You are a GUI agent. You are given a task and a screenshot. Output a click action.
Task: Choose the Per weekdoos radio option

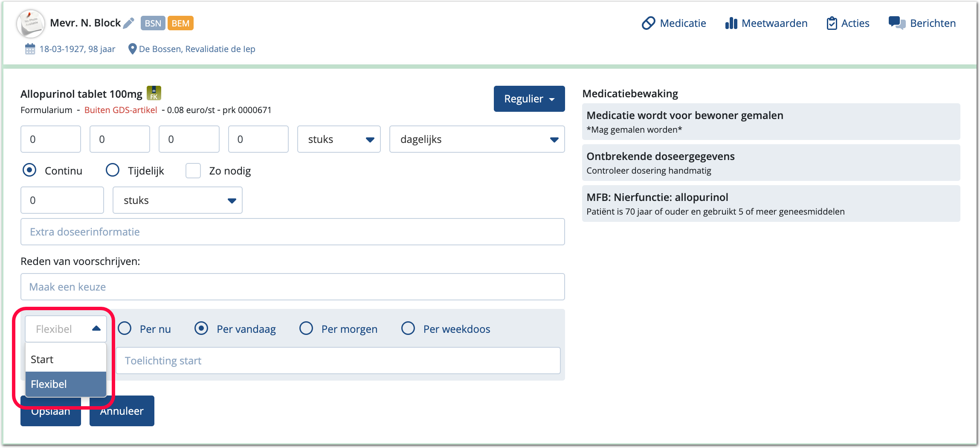(x=408, y=329)
